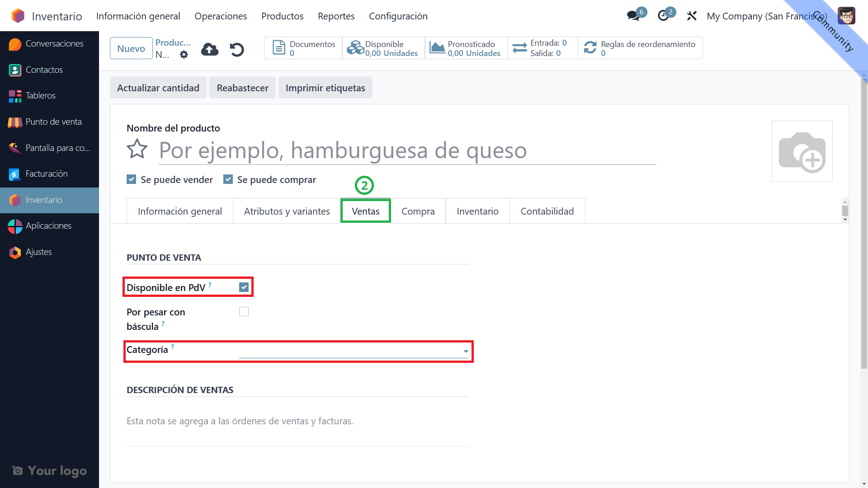Open the activities clock icon
Image resolution: width=868 pixels, height=488 pixels.
point(663,16)
